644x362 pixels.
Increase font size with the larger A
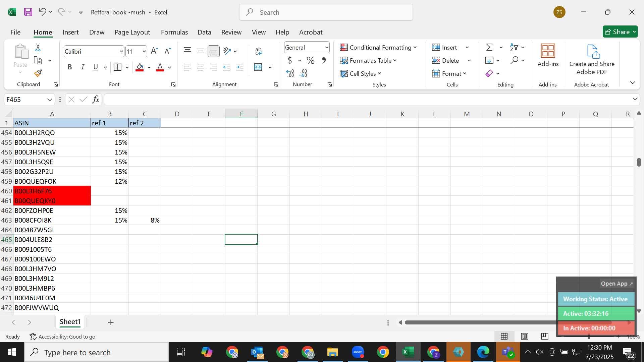[154, 51]
